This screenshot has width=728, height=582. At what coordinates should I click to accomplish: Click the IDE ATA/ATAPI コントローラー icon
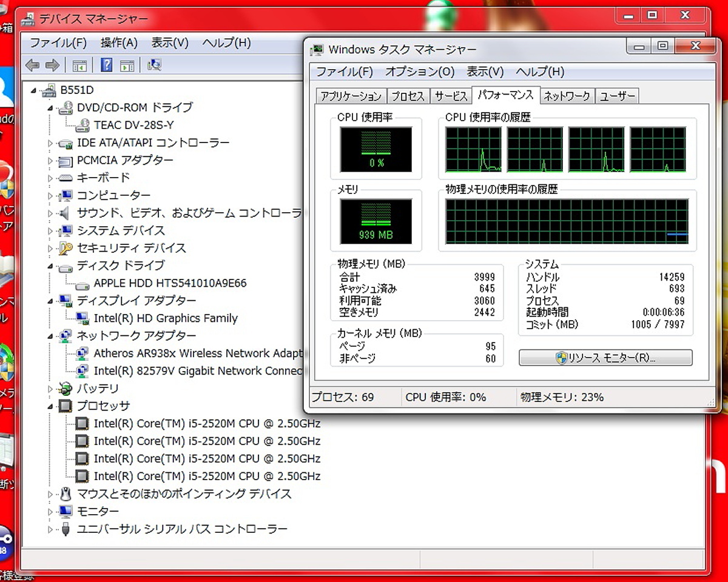(66, 143)
